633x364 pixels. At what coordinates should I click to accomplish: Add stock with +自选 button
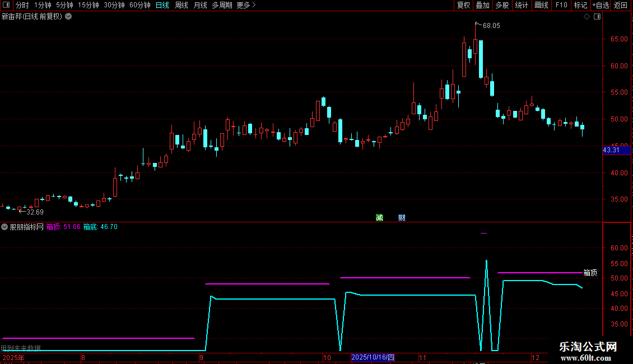[x=601, y=5]
